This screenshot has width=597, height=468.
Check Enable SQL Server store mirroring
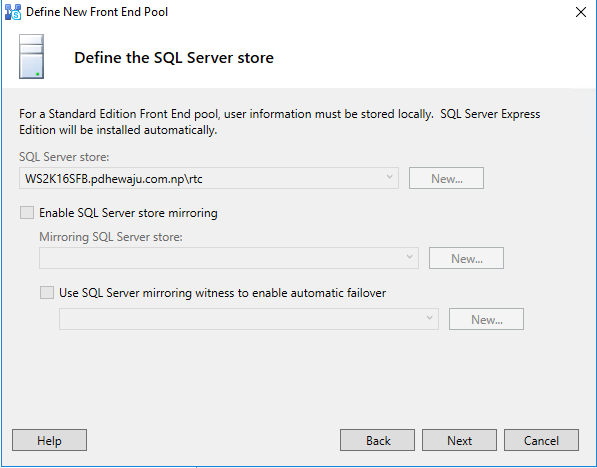(27, 212)
